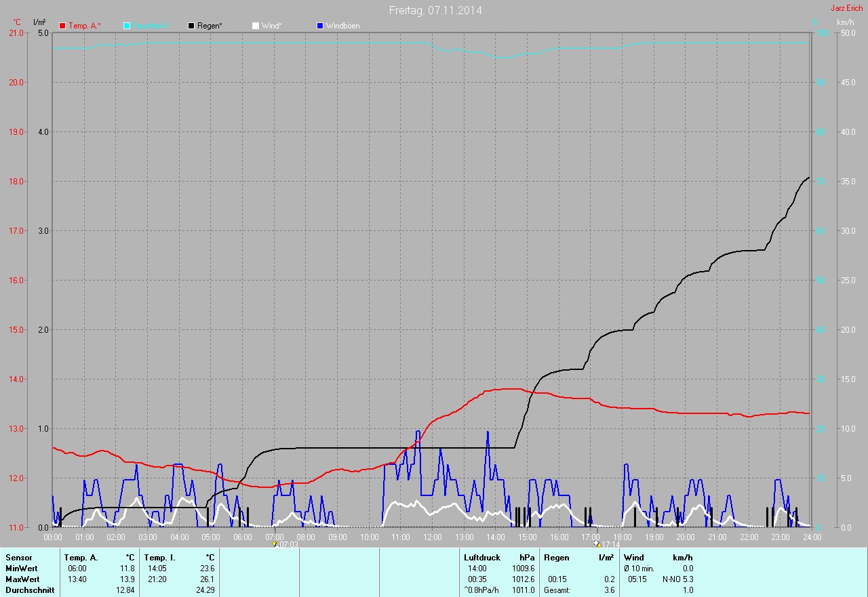The width and height of the screenshot is (868, 597).
Task: Click the '17:14' sunset time text
Action: point(610,544)
